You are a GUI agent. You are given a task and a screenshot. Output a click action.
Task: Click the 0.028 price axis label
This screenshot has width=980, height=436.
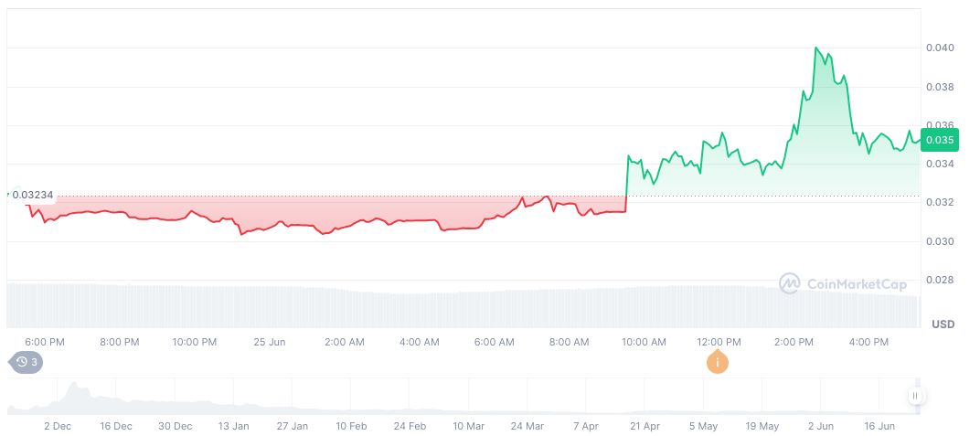click(x=941, y=280)
